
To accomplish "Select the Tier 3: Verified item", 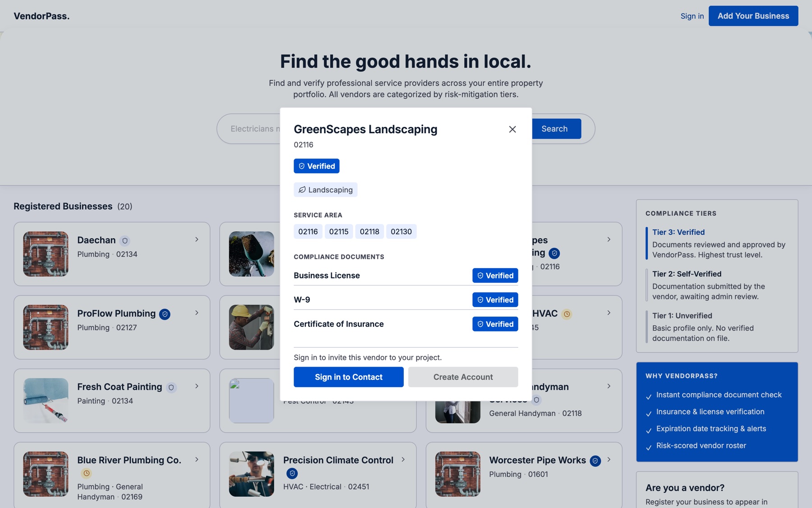I will coord(717,243).
